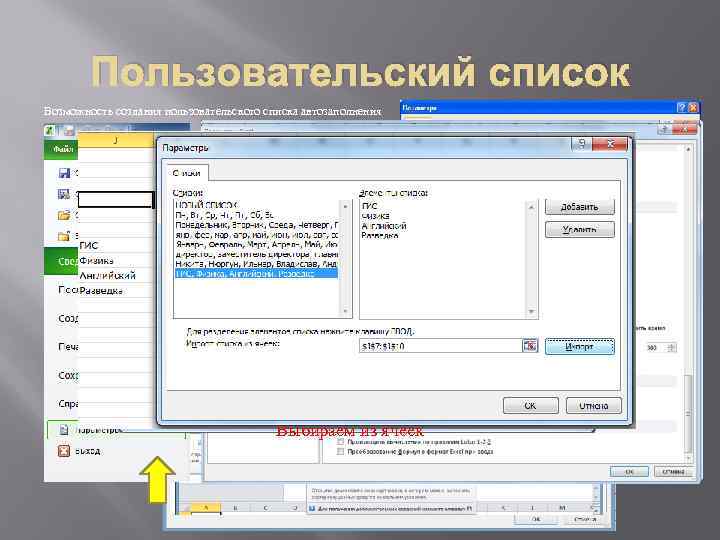Select the Никита, Нюргун, Ильнар list row
This screenshot has height=540, width=720.
pyautogui.click(x=256, y=264)
